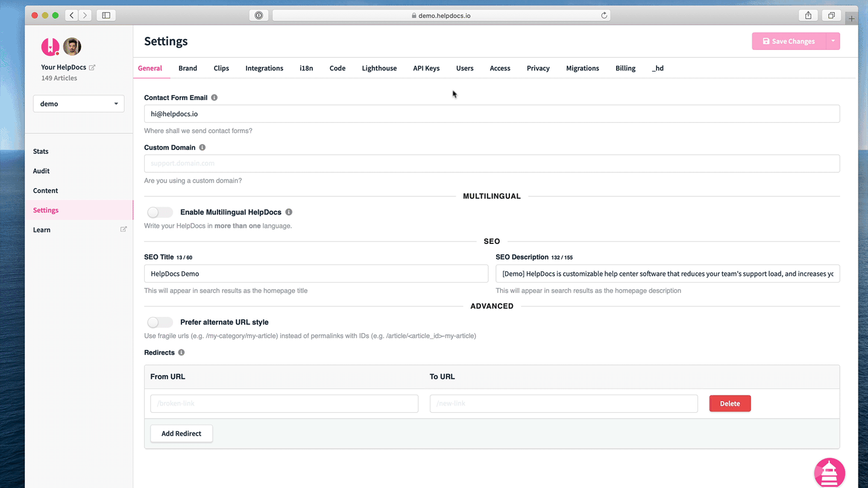Open the Access tab

500,68
